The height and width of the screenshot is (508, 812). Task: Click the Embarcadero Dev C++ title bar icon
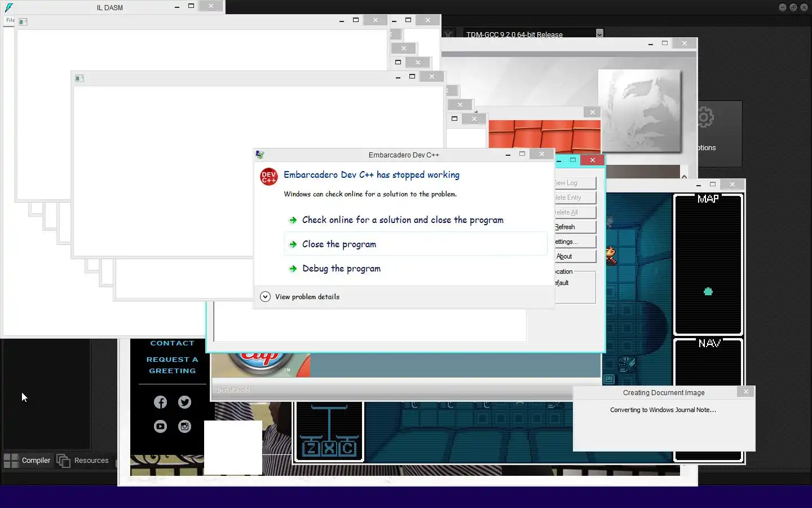pyautogui.click(x=260, y=155)
